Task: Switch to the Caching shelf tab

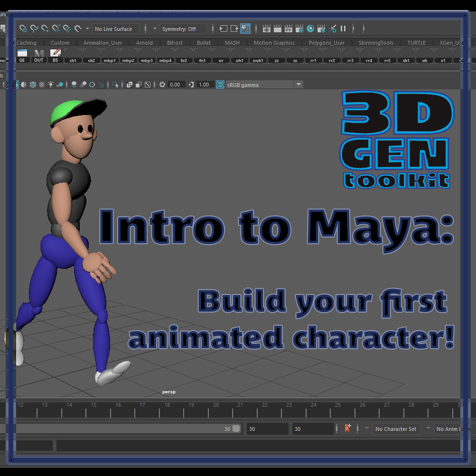Action: coord(27,43)
